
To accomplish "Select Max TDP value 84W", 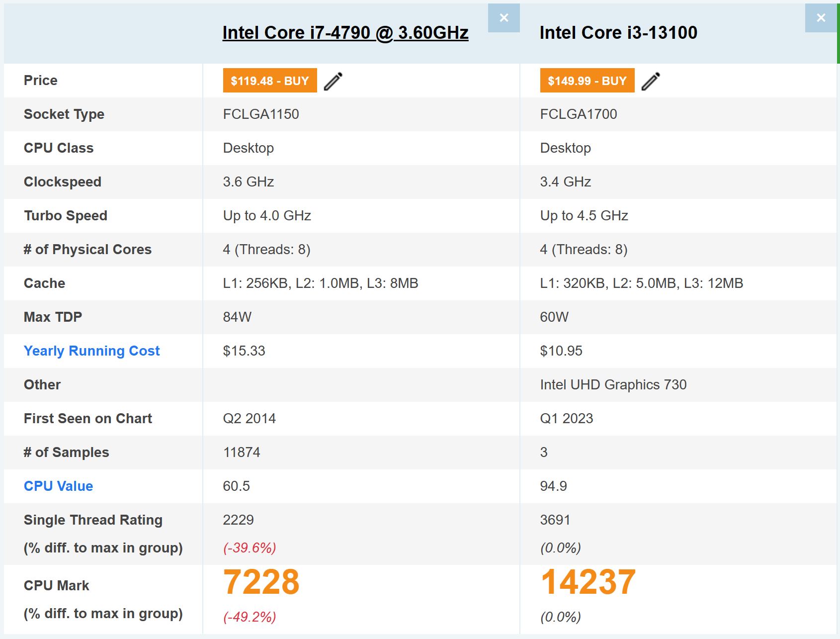I will (237, 317).
